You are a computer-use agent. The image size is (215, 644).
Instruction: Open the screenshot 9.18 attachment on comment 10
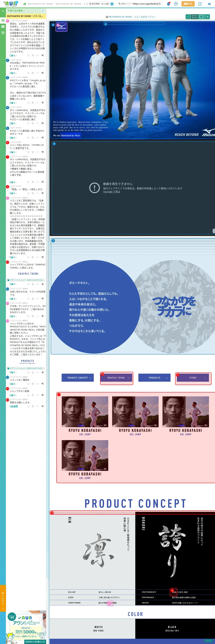tap(26, 280)
